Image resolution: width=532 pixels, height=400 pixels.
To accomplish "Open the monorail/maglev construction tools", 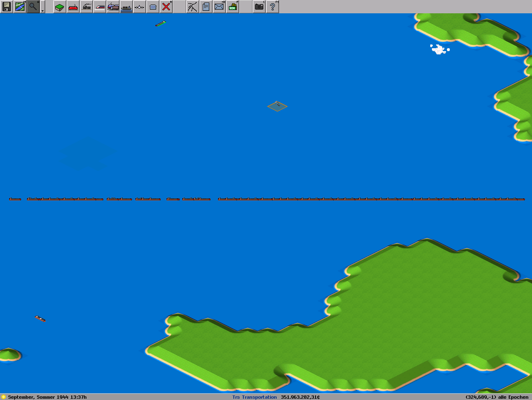I will click(x=100, y=7).
